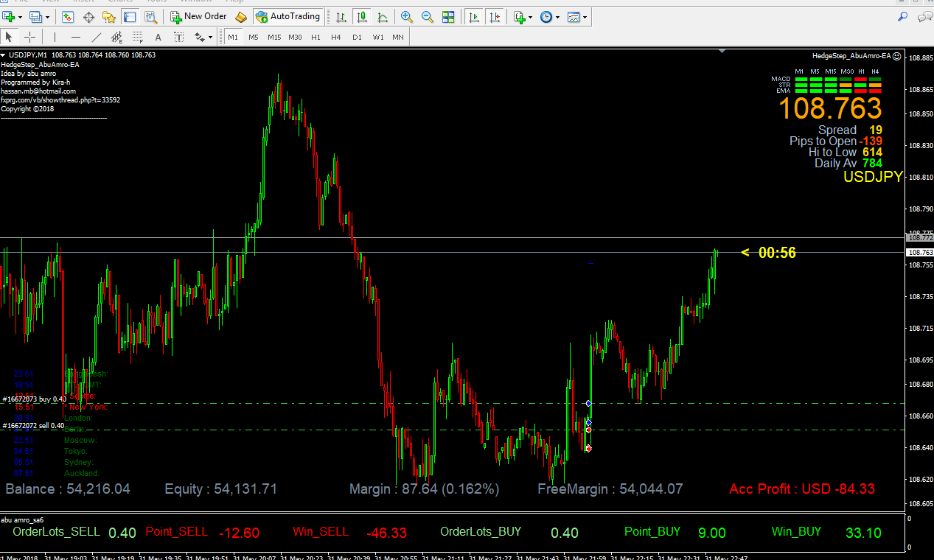Expand the profiles dropdown arrow
Screen dimensions: 934x560
tap(47, 16)
